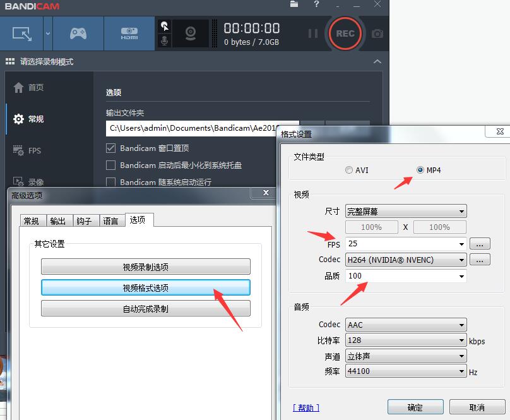
Task: Select the AVI file type radio button
Action: (x=348, y=169)
